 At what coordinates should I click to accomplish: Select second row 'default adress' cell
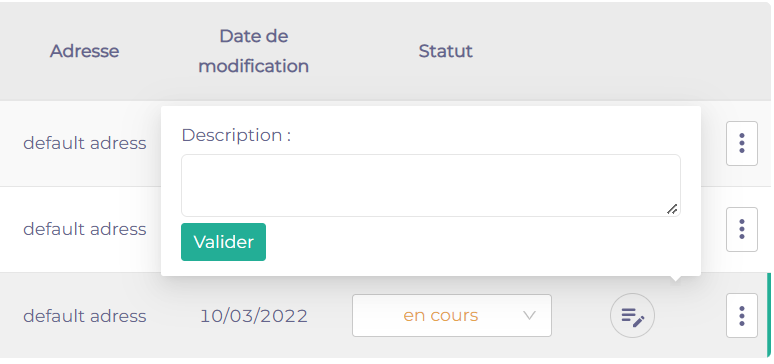85,229
